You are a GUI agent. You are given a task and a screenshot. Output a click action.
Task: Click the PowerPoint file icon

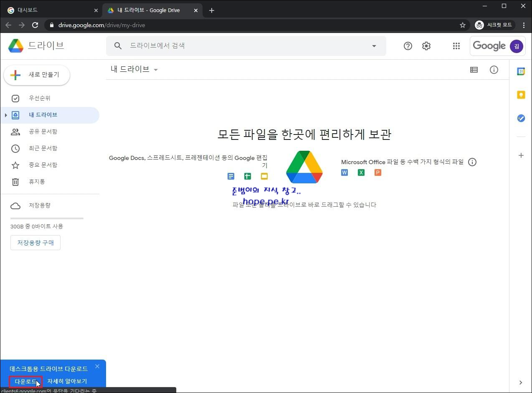click(378, 172)
